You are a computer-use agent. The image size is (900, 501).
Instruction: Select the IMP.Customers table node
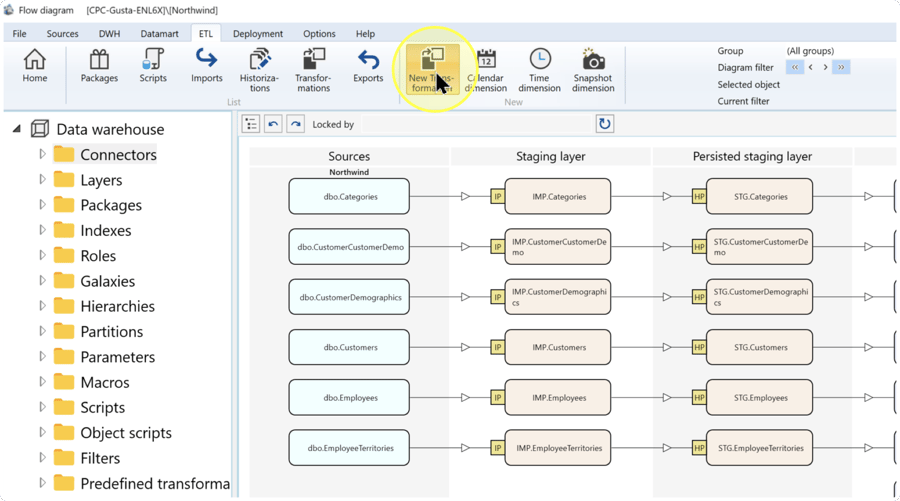[558, 347]
